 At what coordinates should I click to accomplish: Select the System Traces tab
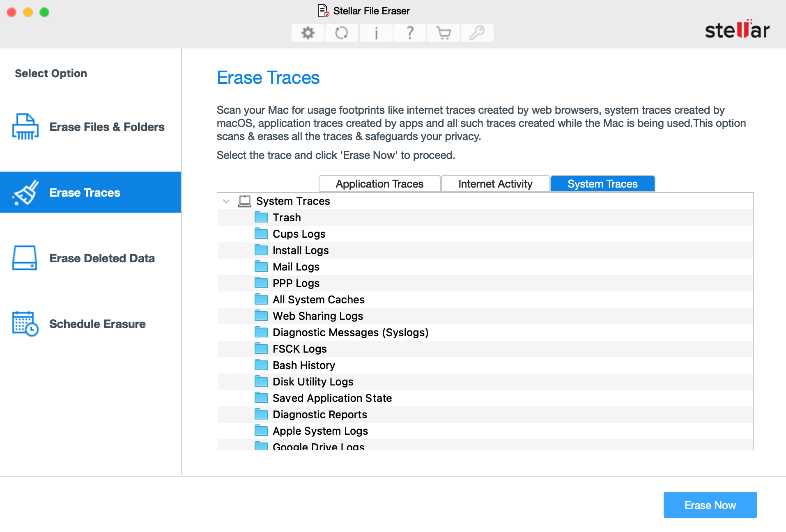[x=602, y=184]
